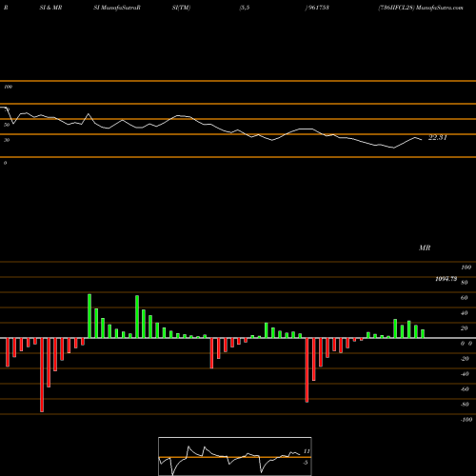Click the 1093.73 value label
Viewport: 476px width, 476px height.
point(446,279)
